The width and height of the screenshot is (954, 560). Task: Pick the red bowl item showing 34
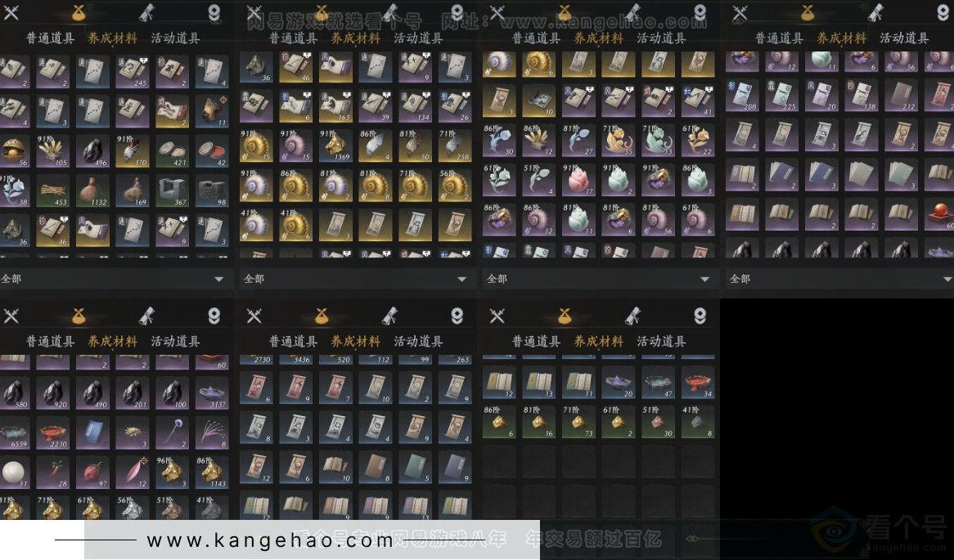tap(697, 383)
